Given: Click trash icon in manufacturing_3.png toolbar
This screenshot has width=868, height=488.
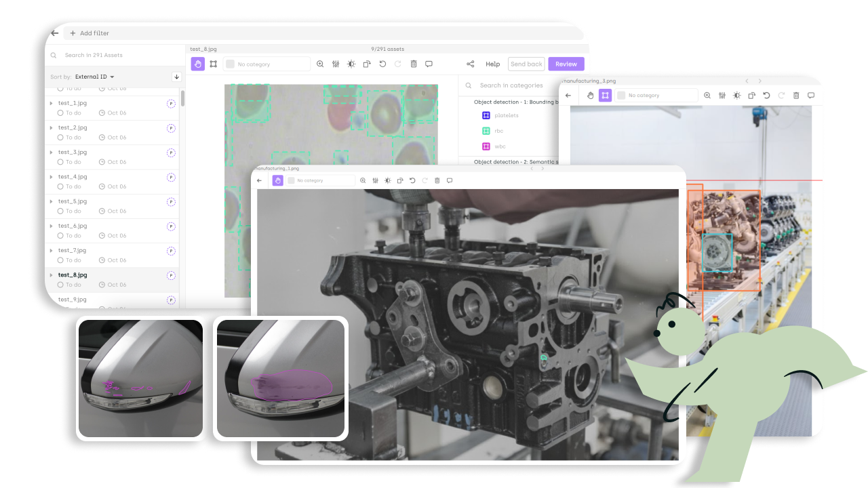Looking at the screenshot, I should point(796,96).
